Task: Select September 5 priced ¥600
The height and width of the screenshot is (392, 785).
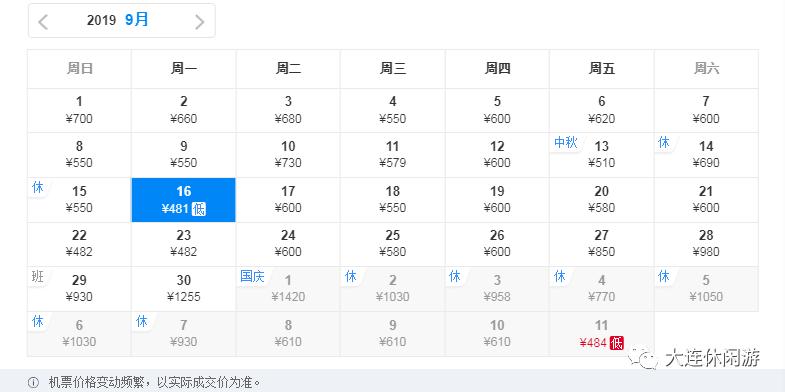Action: pos(497,111)
